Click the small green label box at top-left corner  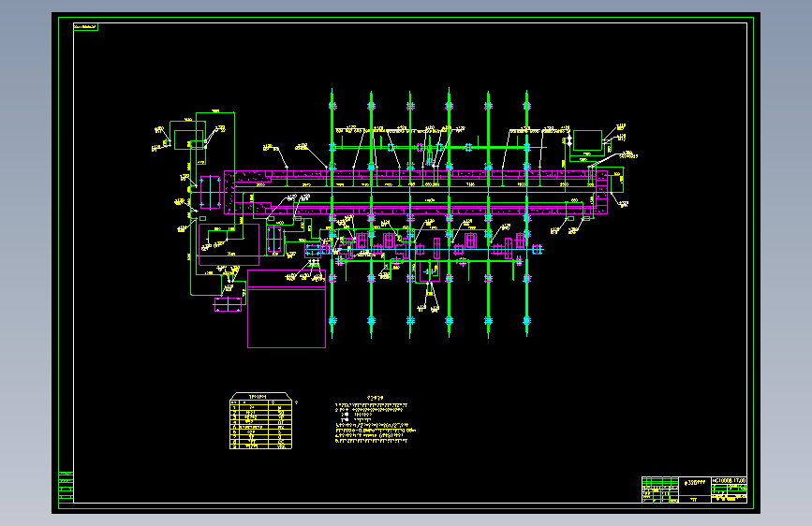click(x=85, y=27)
